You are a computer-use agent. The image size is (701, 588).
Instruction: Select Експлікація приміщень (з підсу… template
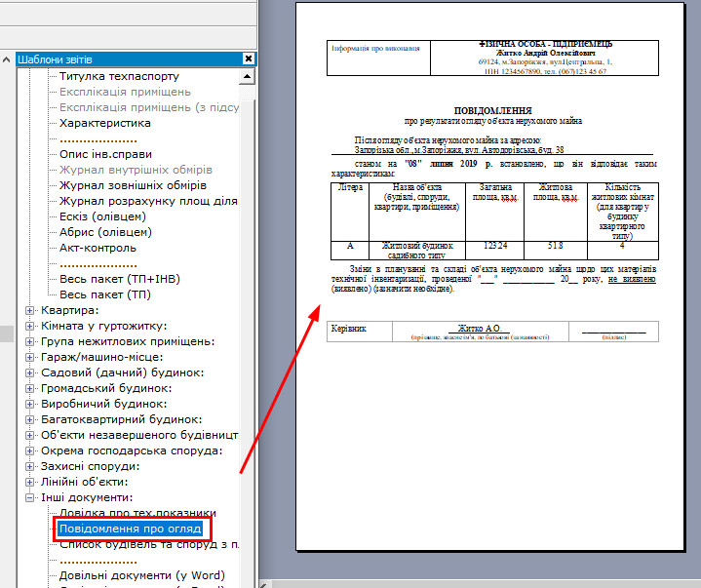pyautogui.click(x=149, y=108)
